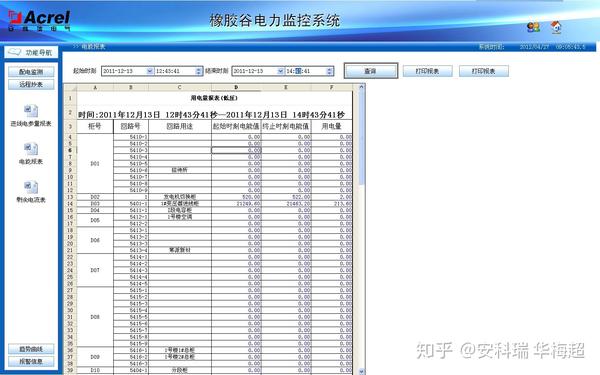Viewport: 600px width, 375px height.
Task: Click circuit cell 5413-4
Action: click(131, 250)
